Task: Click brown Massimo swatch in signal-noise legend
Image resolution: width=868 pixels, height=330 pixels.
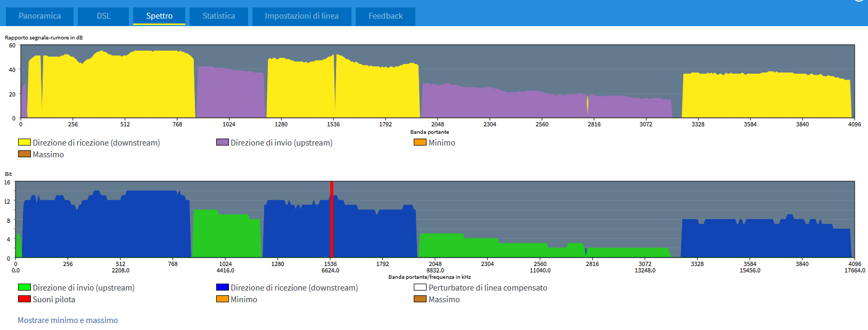Action: [24, 154]
